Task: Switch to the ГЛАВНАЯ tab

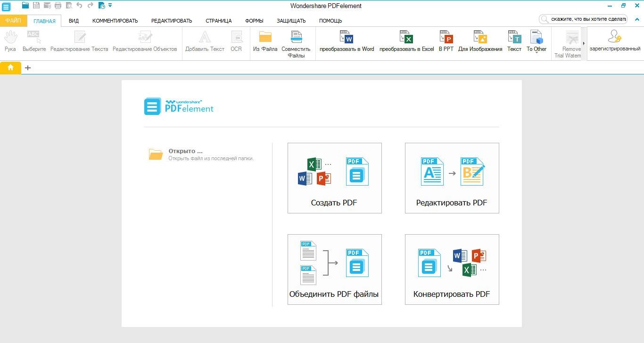Action: coord(44,21)
